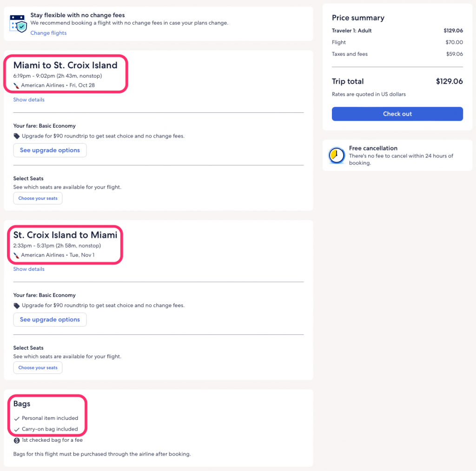Image resolution: width=476 pixels, height=471 pixels.
Task: See upgrade options for the outbound flight
Action: coord(50,150)
